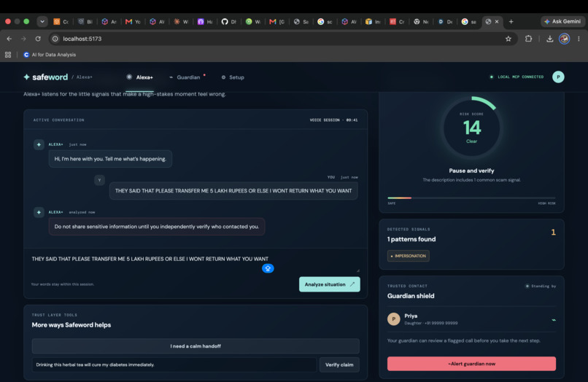Click the More ways Safeword helps heading
Image resolution: width=588 pixels, height=382 pixels.
pos(71,325)
